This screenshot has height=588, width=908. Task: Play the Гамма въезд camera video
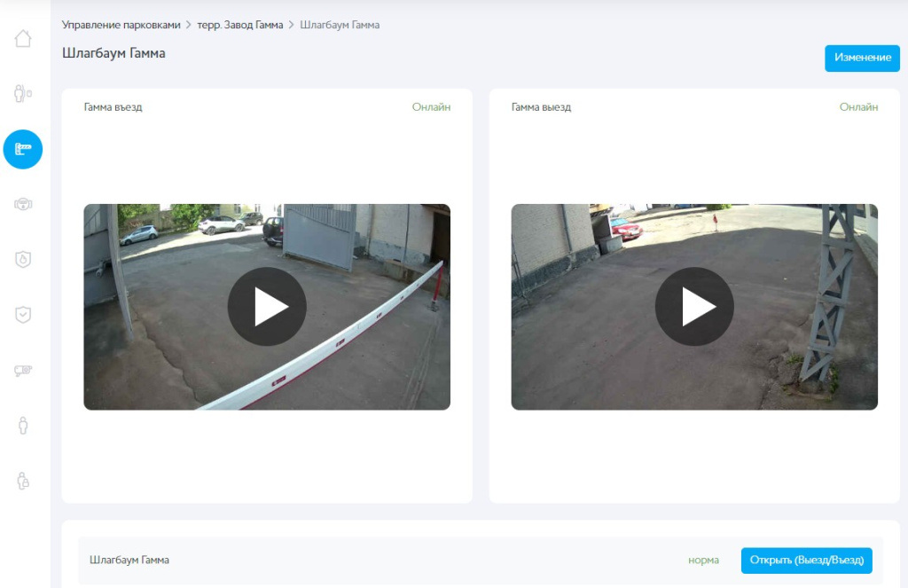pos(267,307)
